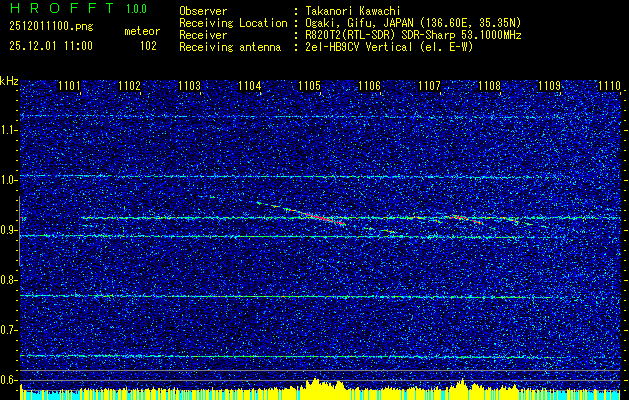Click observer name Takanori Kawachi
629x400 pixels.
tap(353, 11)
